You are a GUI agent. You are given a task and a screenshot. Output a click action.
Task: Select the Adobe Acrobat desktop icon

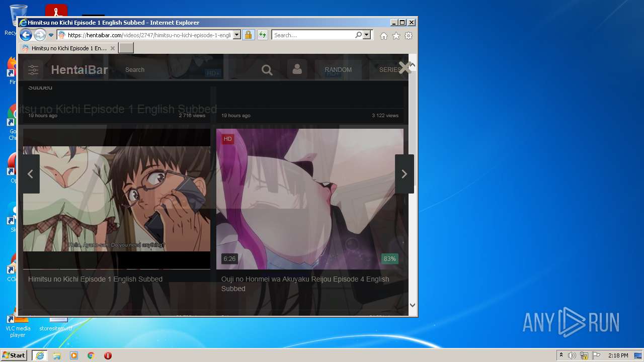click(x=56, y=11)
